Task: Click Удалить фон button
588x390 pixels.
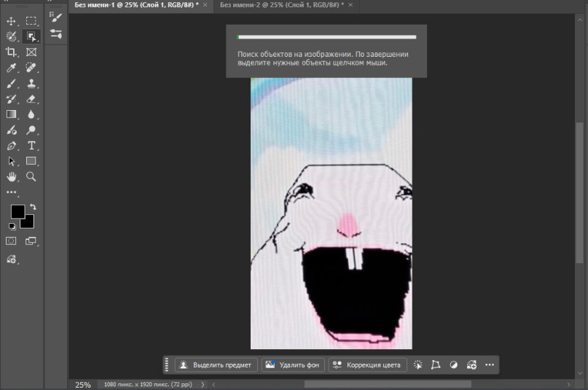Action: tap(293, 365)
